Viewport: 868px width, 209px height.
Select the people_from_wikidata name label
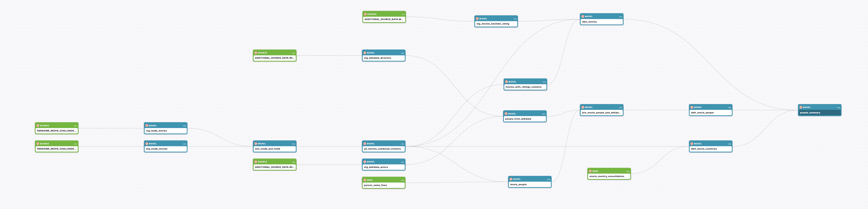[518, 119]
